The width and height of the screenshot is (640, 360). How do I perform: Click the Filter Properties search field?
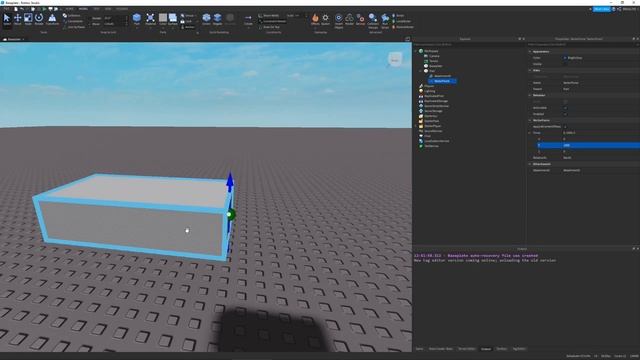[x=583, y=44]
